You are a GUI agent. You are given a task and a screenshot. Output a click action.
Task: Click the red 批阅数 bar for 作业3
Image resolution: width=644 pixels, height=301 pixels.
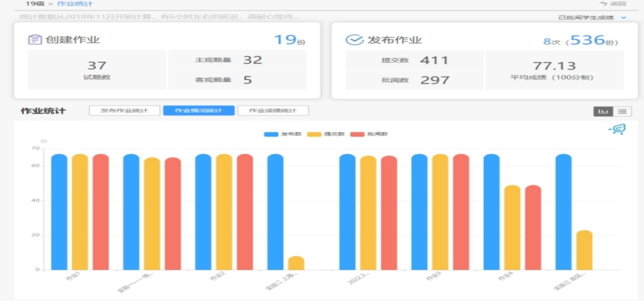(x=461, y=212)
